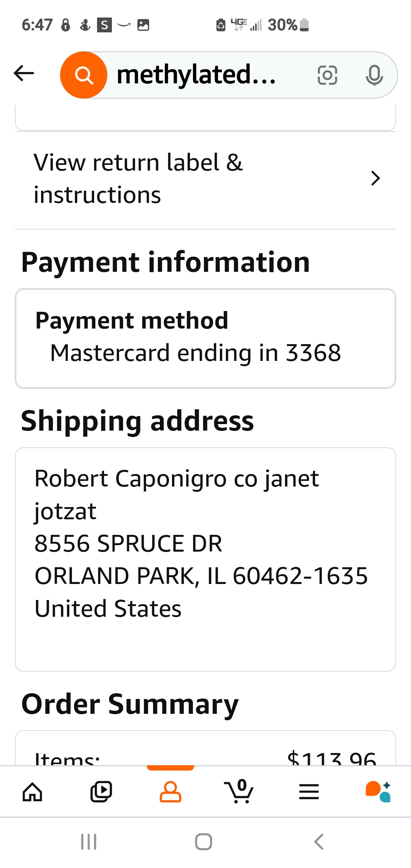Open the hamburger menu icon
This screenshot has width=411, height=868.
(309, 792)
